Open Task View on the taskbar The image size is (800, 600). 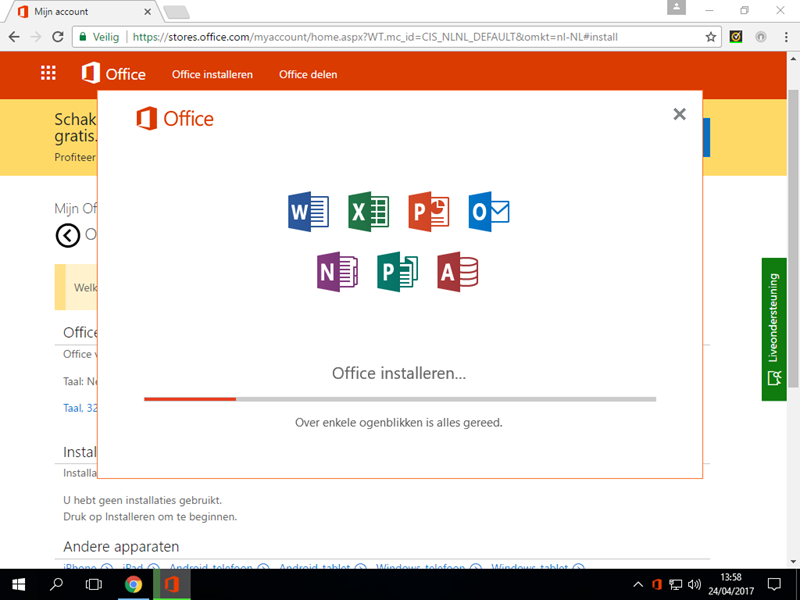click(x=94, y=584)
